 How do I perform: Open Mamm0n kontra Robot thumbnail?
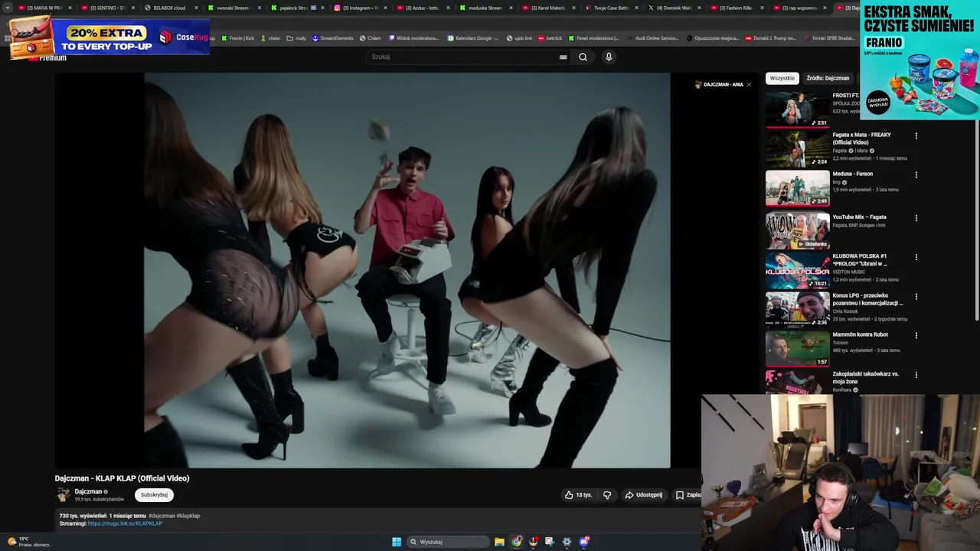click(x=798, y=348)
